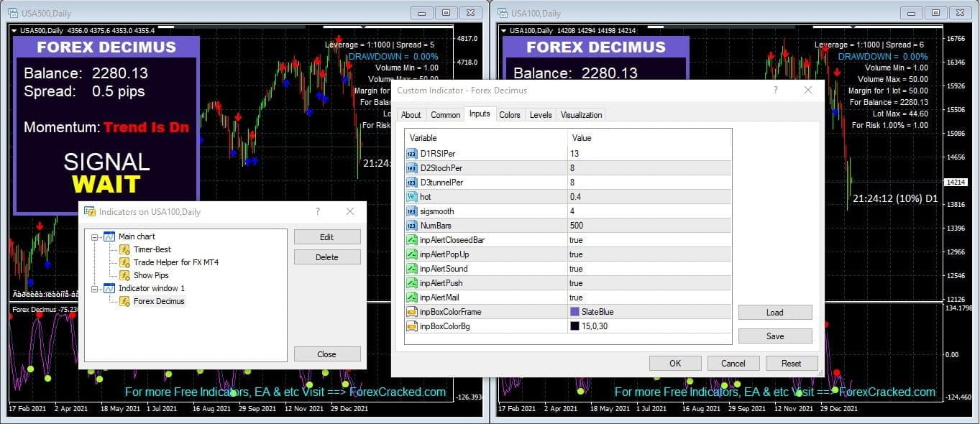Select the Forex Decimus tree item
This screenshot has width=980, height=424.
(x=158, y=301)
